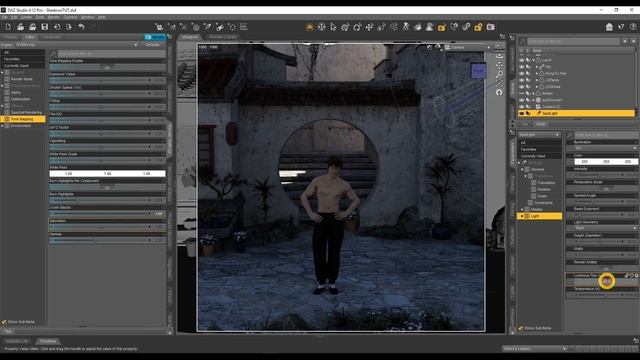Open the Window menu
Screen dimensions: 640x360
[x=87, y=17]
